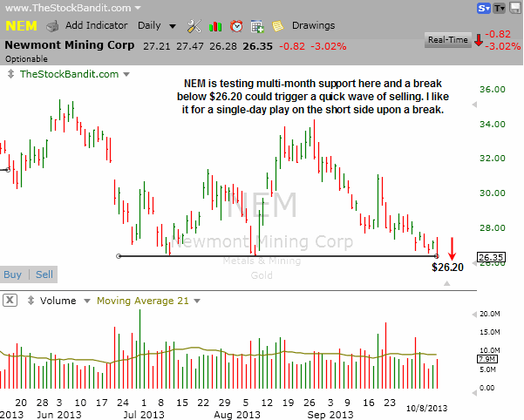Click the $26.20 annotation label
The height and width of the screenshot is (420, 524).
(x=447, y=268)
